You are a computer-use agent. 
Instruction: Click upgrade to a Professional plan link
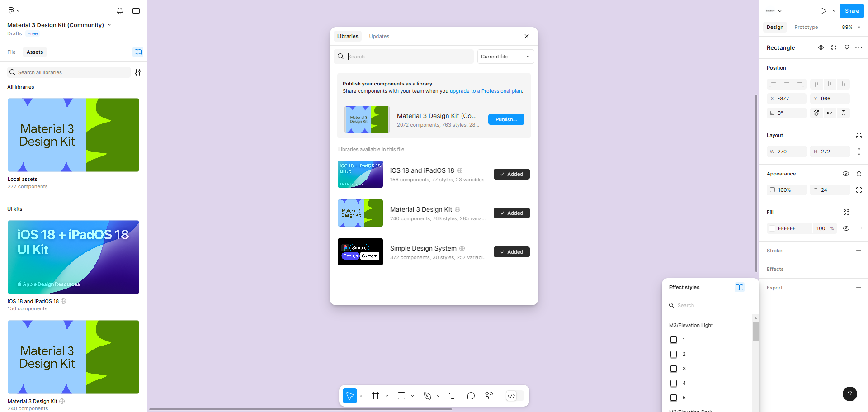pyautogui.click(x=486, y=91)
